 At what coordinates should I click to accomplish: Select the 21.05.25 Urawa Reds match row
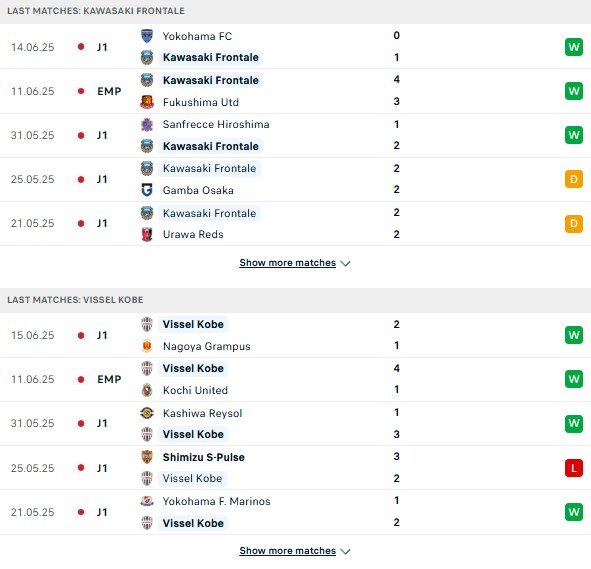pyautogui.click(x=296, y=223)
